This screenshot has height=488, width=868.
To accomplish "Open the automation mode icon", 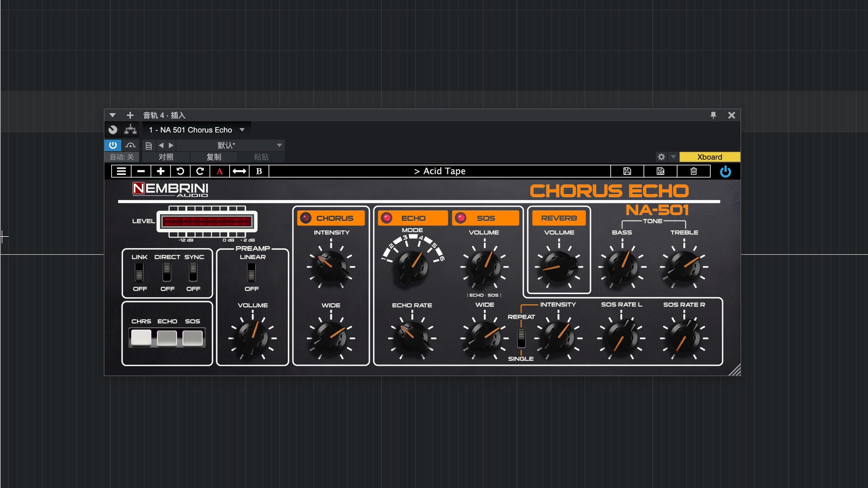I will 131,145.
